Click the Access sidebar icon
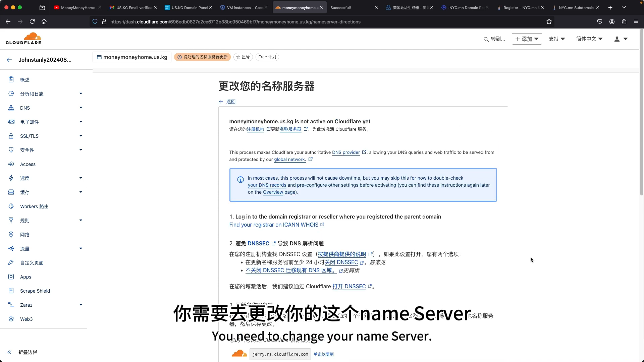This screenshot has width=644, height=362. coord(11,164)
